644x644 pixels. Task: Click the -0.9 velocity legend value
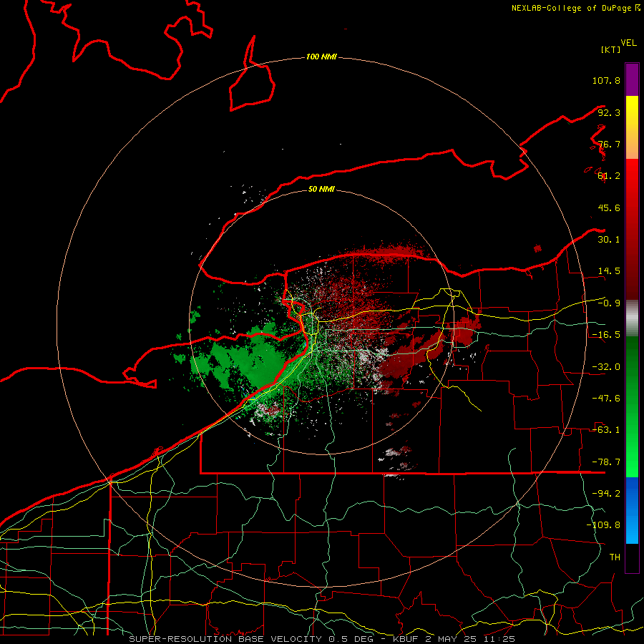pos(609,303)
